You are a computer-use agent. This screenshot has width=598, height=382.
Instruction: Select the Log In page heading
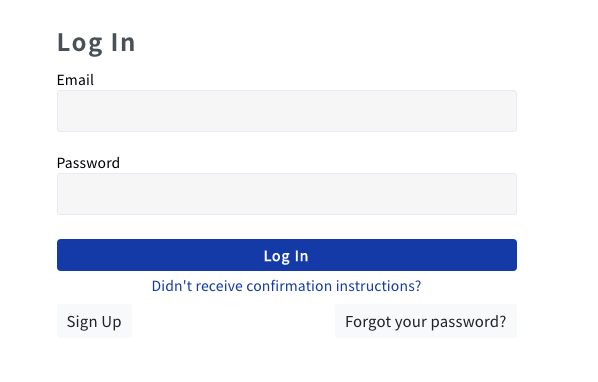pyautogui.click(x=96, y=43)
